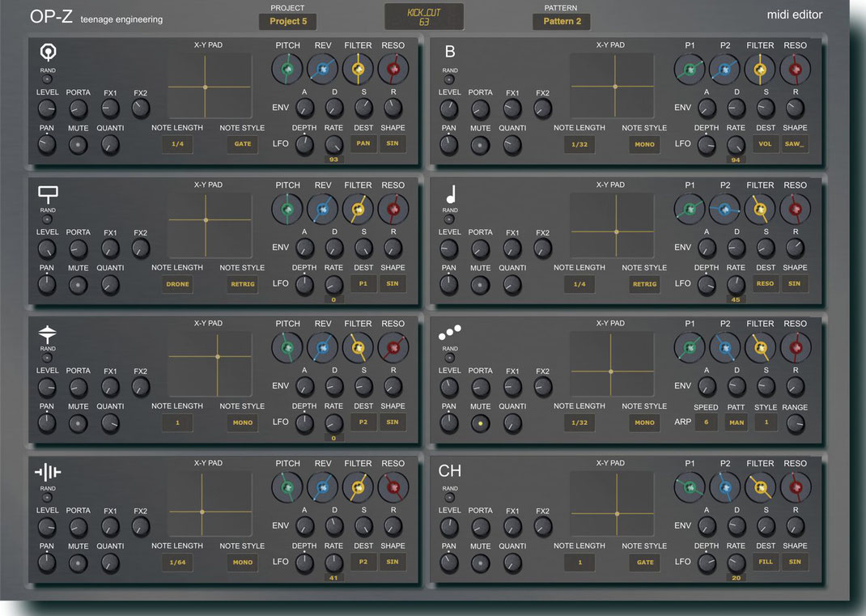866x616 pixels.
Task: Click the Project 5 selector
Action: click(x=287, y=22)
